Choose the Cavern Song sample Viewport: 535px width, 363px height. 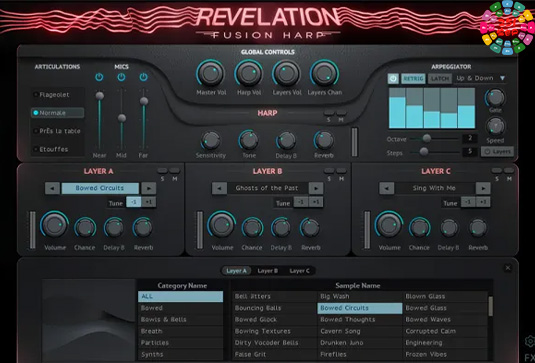pos(360,331)
